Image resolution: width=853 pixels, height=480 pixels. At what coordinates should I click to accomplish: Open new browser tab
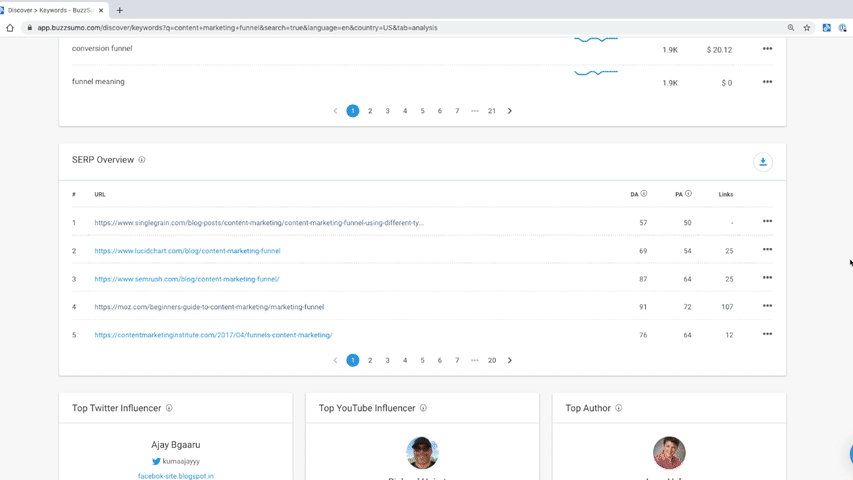pos(120,10)
